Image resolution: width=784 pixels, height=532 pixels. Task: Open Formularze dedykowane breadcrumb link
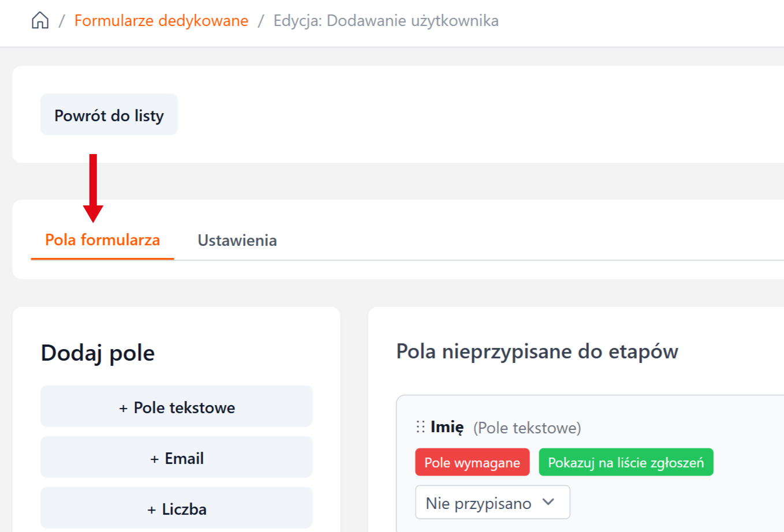click(161, 21)
